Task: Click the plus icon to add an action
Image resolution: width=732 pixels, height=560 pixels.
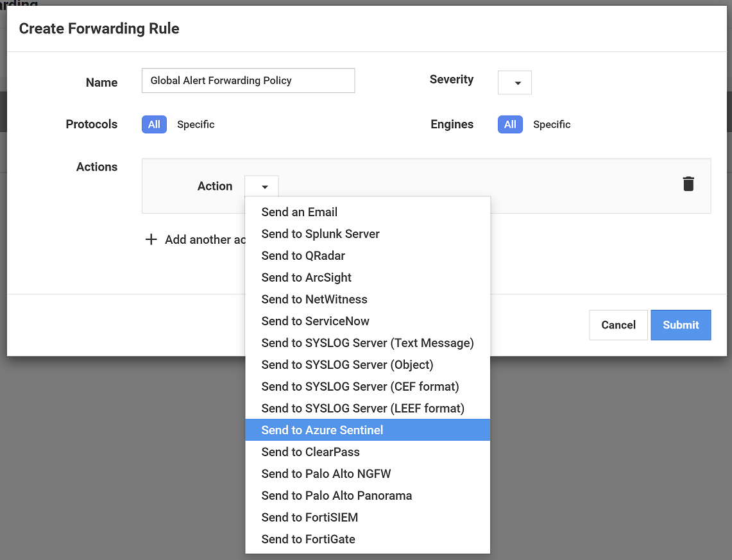Action: coord(151,239)
